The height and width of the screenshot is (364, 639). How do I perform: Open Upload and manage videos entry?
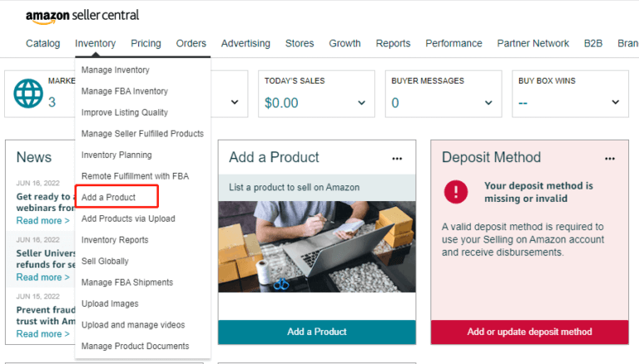133,325
